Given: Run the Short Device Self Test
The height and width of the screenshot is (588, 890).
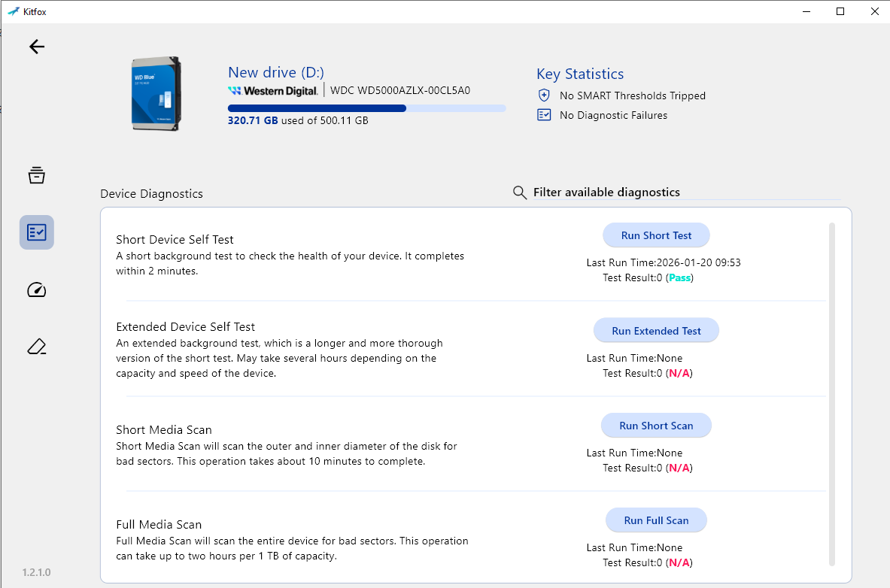Looking at the screenshot, I should pyautogui.click(x=656, y=235).
